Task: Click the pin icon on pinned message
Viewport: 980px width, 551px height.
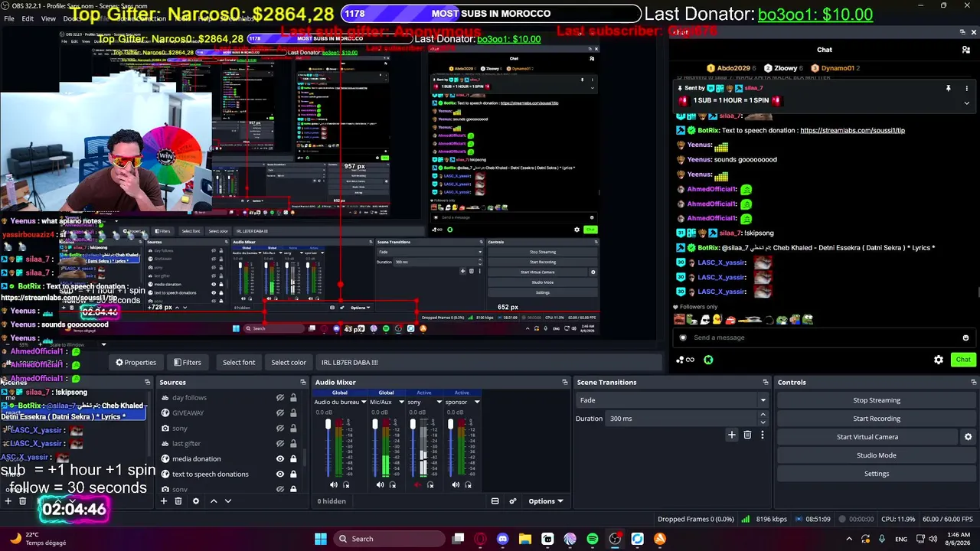Action: coord(948,89)
